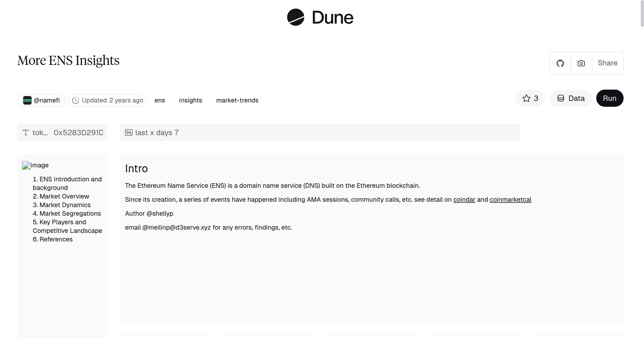
Task: Toggle the star to favorite this dashboard
Action: [527, 98]
